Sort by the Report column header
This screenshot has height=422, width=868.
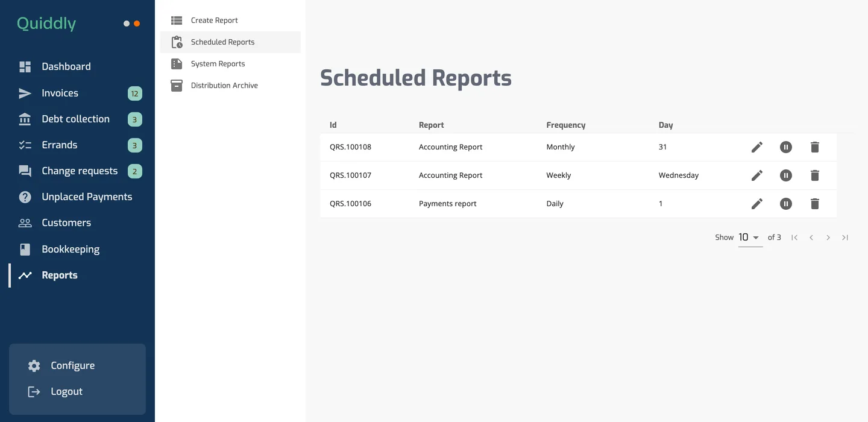pyautogui.click(x=432, y=125)
